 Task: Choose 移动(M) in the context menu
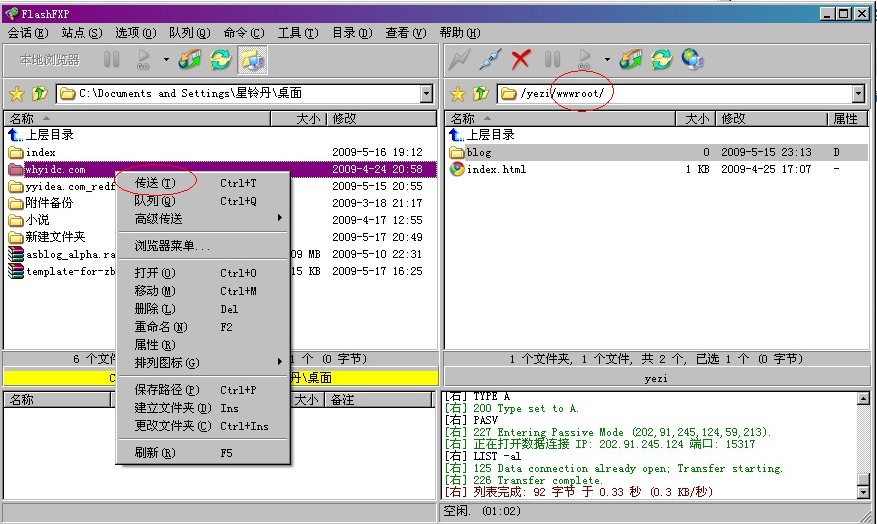[202, 291]
